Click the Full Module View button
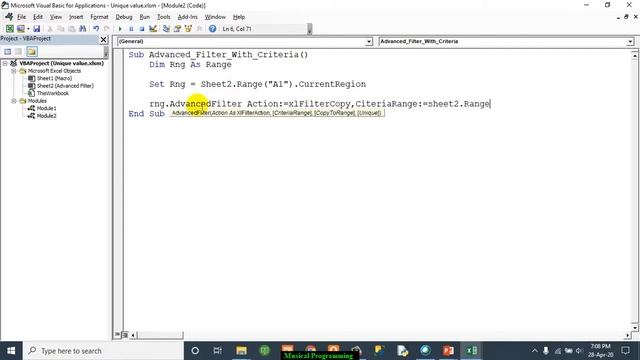 click(125, 335)
